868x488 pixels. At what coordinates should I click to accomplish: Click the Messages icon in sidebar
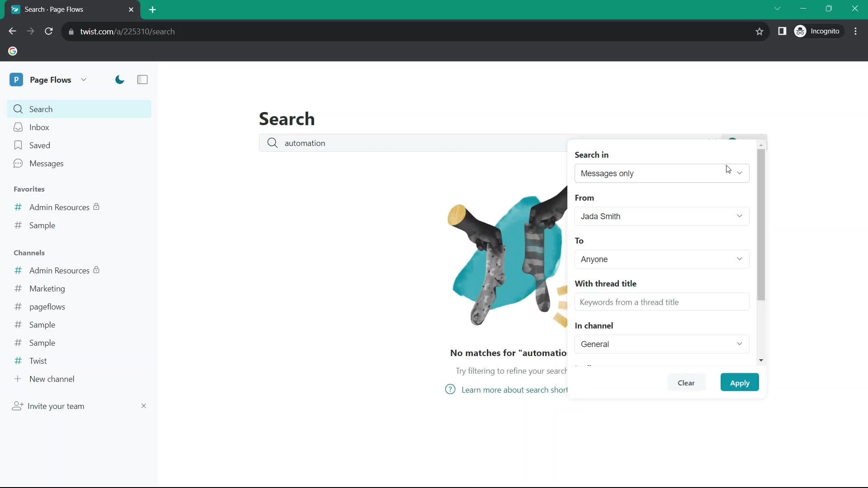point(17,163)
